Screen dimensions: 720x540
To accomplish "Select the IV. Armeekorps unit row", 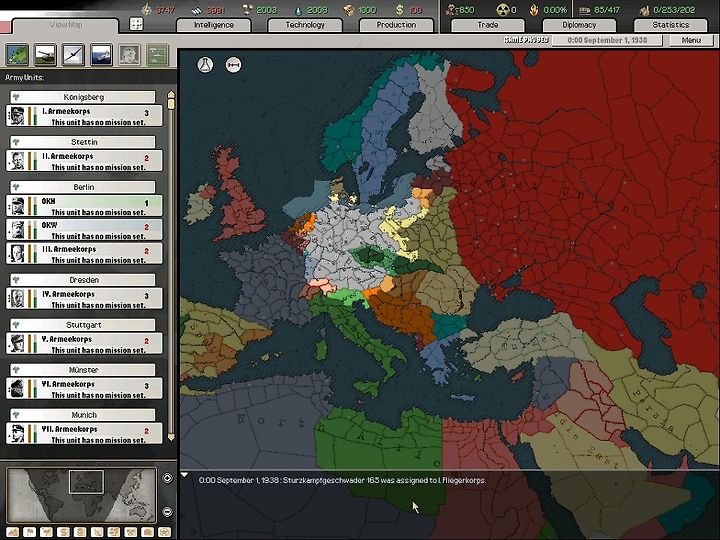I will tap(84, 298).
